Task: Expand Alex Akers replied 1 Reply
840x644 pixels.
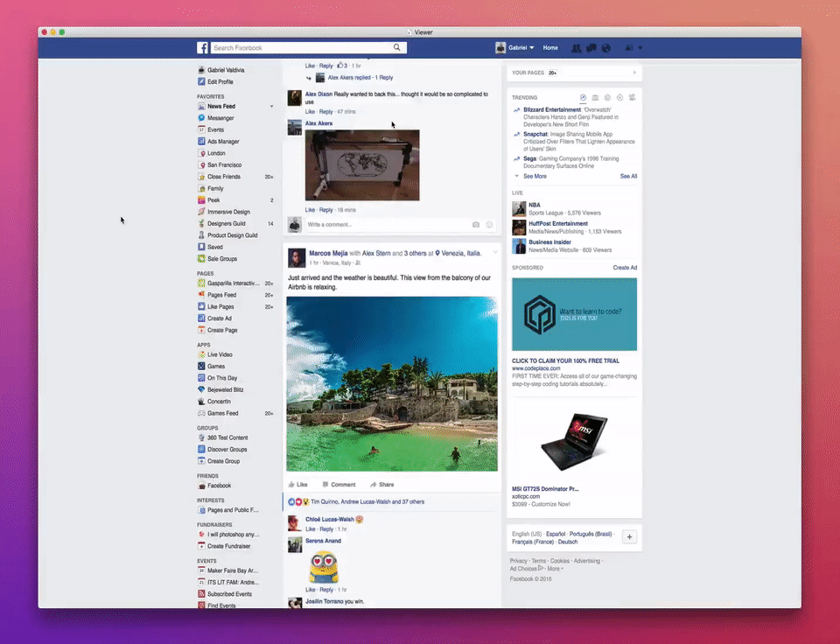Action: click(x=360, y=78)
